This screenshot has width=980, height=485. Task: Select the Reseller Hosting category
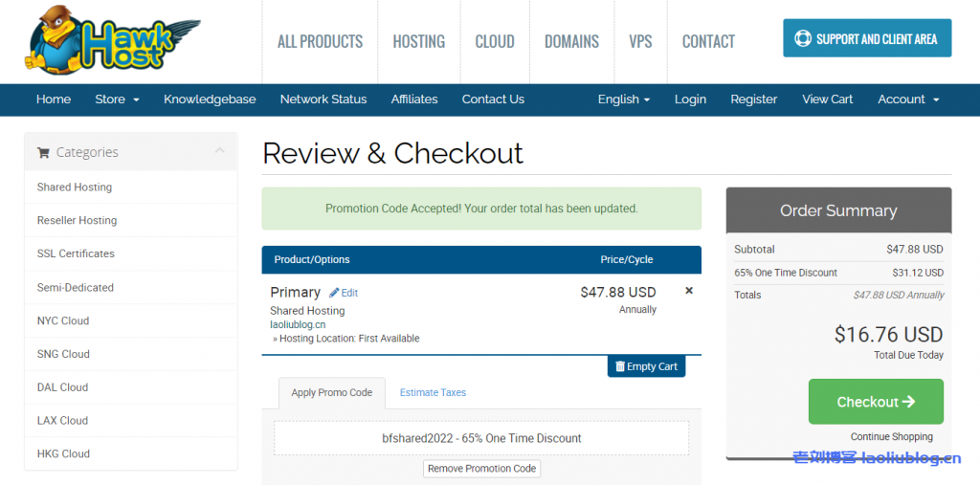(x=77, y=220)
